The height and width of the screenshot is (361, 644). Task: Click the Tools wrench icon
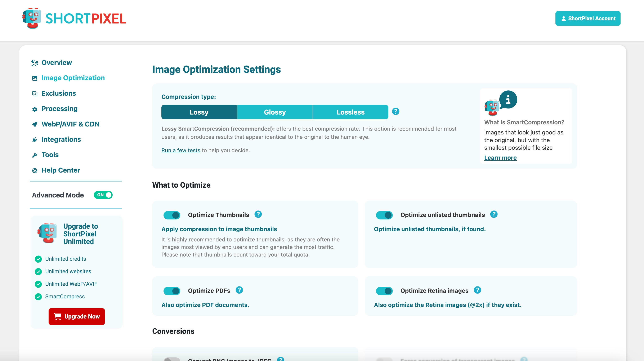35,155
